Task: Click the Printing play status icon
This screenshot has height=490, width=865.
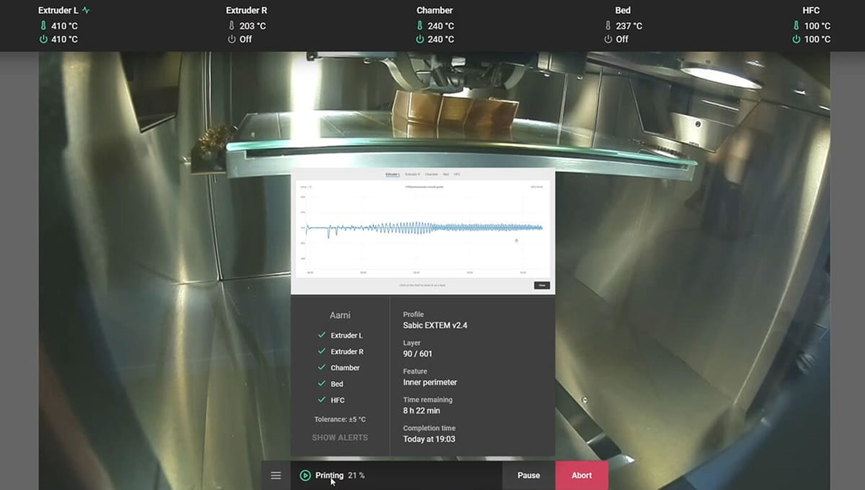Action: 305,475
